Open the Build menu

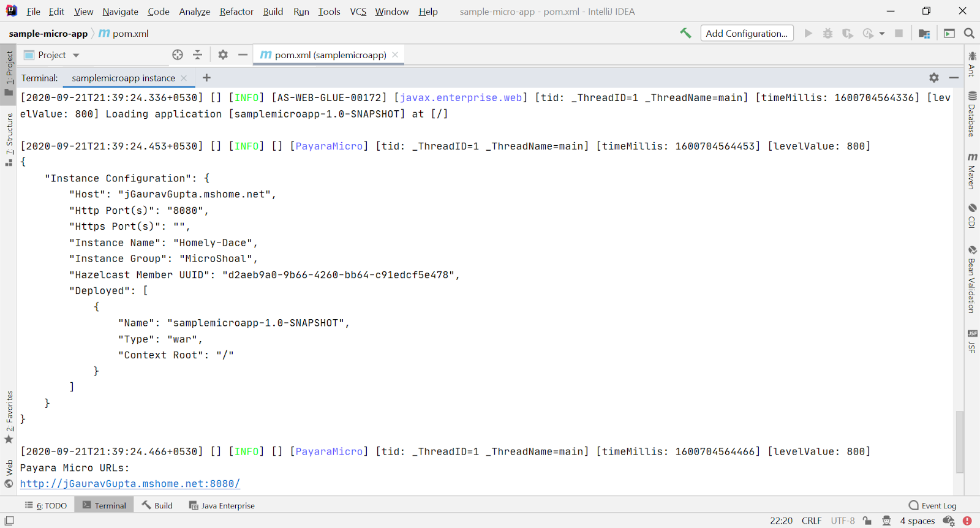(273, 12)
